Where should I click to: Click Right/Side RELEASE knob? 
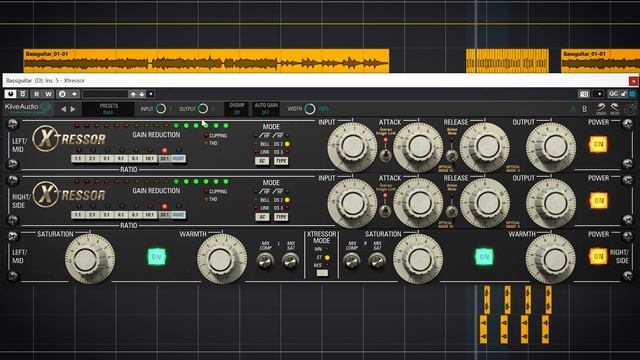485,203
